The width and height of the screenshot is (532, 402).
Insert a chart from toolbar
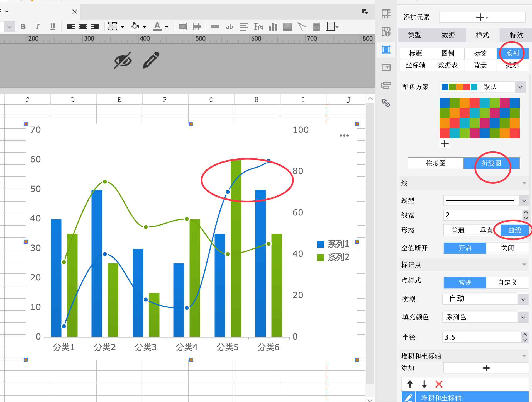pos(273,27)
